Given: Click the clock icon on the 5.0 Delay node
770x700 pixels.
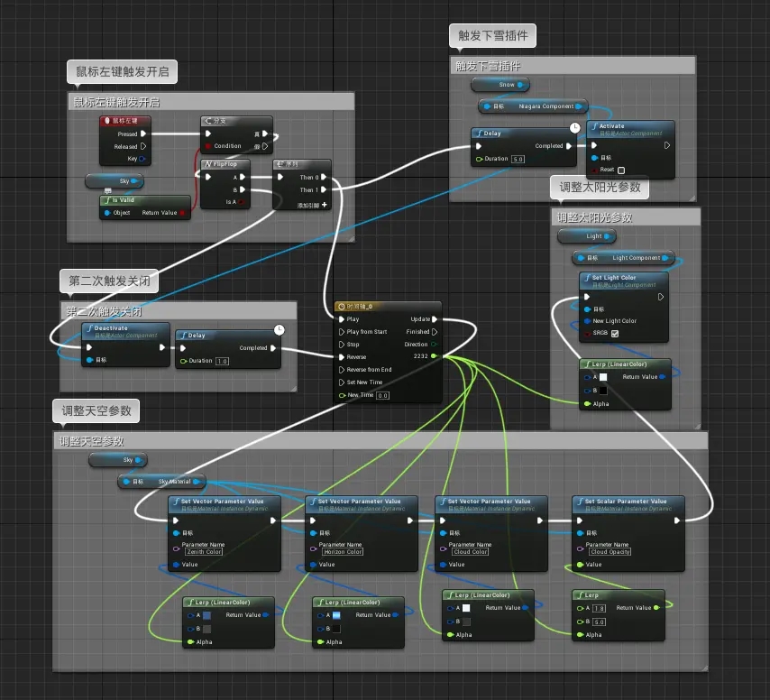Looking at the screenshot, I should pyautogui.click(x=574, y=128).
